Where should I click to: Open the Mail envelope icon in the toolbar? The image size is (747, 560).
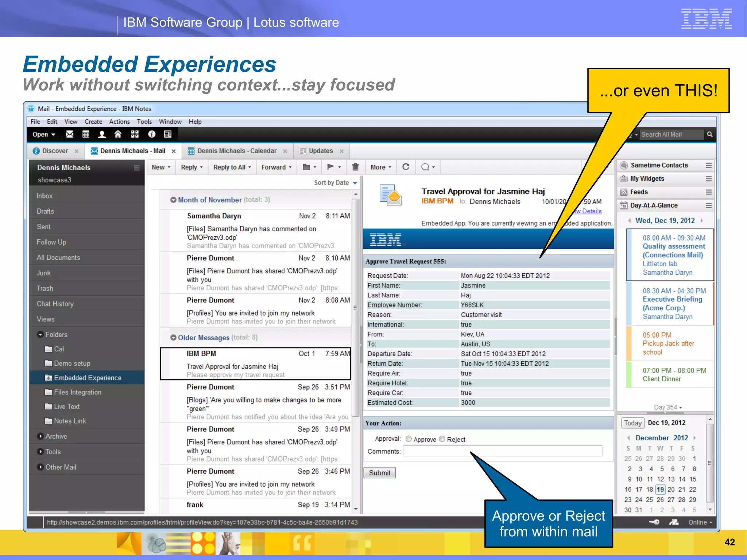pyautogui.click(x=69, y=134)
